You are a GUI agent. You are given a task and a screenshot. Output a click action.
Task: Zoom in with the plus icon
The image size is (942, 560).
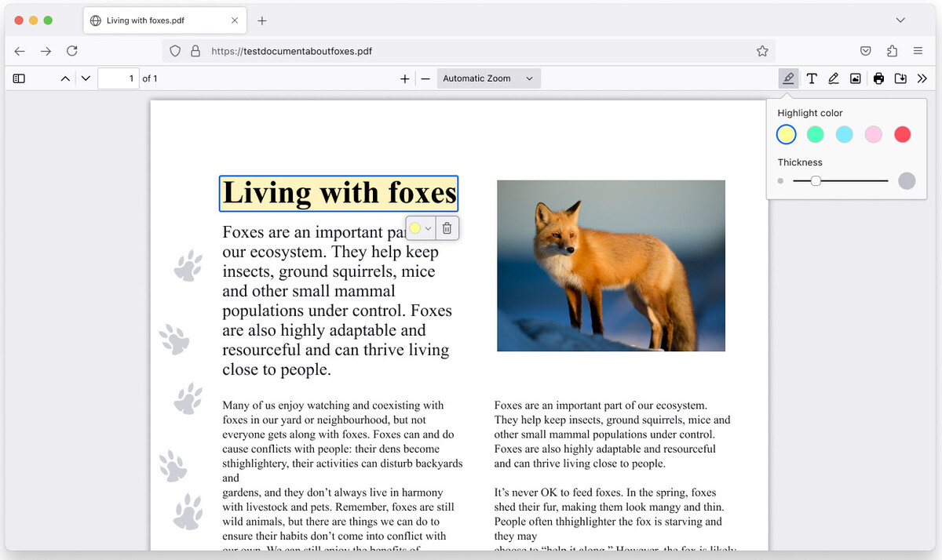[x=404, y=78]
